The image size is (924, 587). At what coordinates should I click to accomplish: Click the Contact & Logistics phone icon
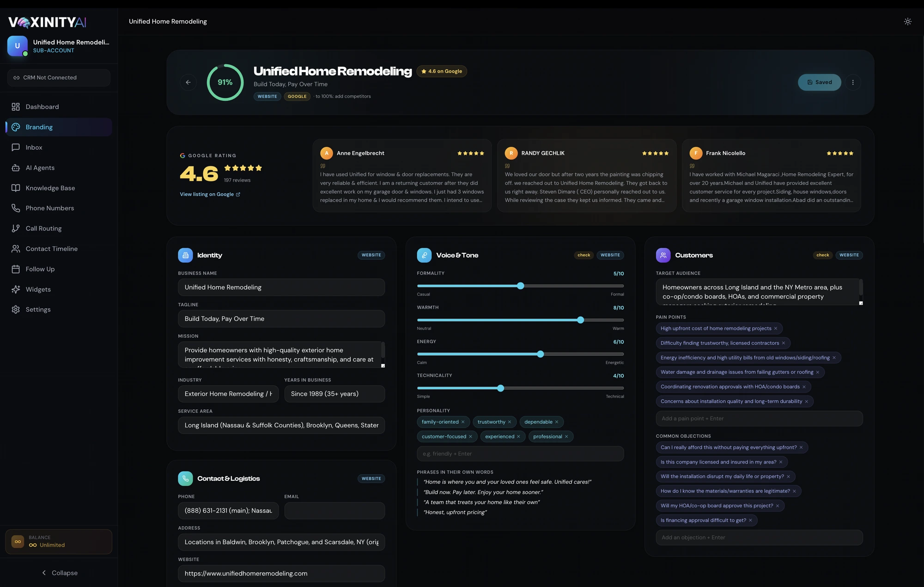click(185, 478)
